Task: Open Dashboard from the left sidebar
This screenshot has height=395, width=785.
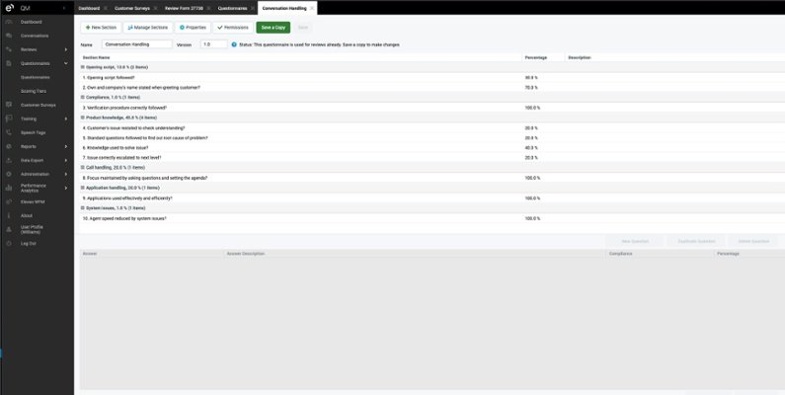Action: click(31, 22)
